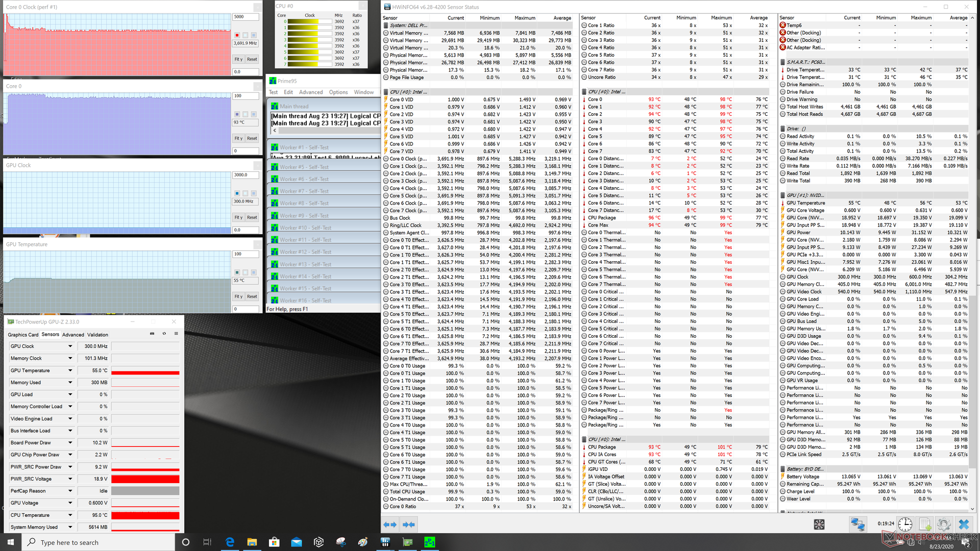Toggle red color box in Core 0 Clock graph
The image size is (980, 551).
tap(237, 35)
